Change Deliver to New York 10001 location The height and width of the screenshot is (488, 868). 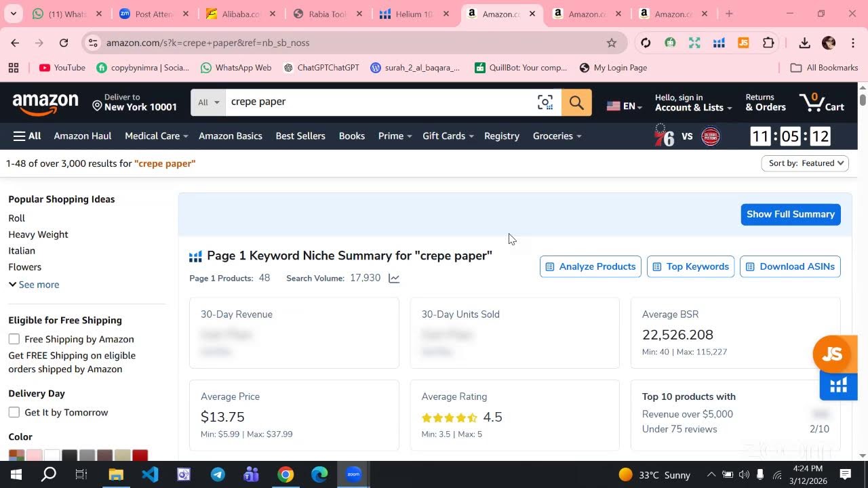click(x=134, y=102)
